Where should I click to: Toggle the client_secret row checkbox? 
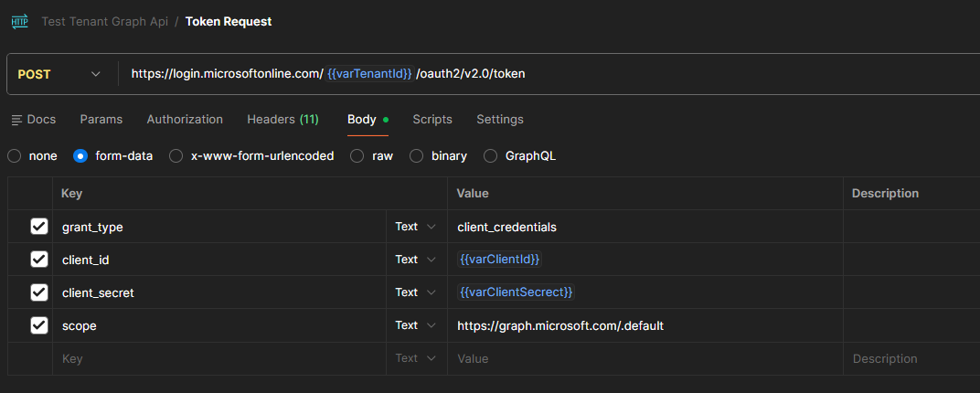click(x=39, y=292)
